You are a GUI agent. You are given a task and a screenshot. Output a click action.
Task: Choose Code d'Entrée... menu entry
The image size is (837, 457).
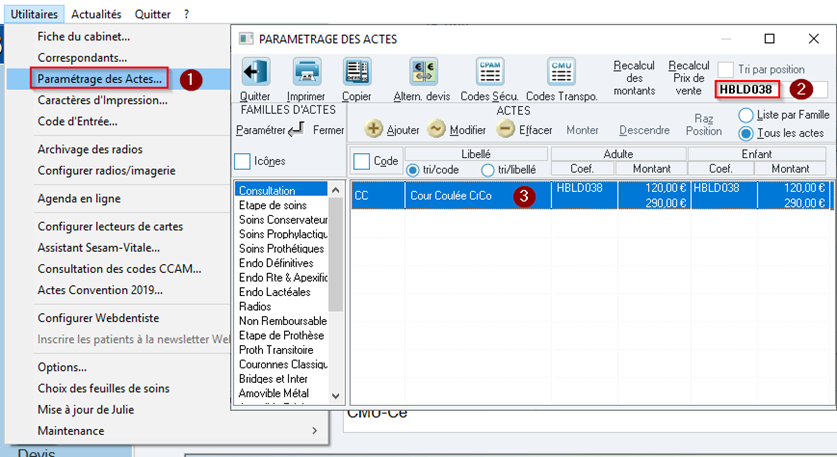[77, 122]
